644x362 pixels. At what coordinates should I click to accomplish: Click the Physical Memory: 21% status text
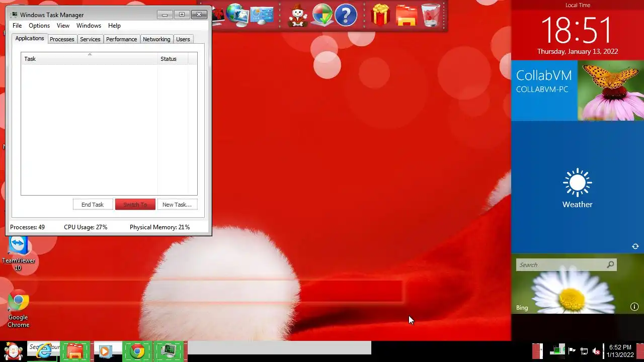pos(159,227)
